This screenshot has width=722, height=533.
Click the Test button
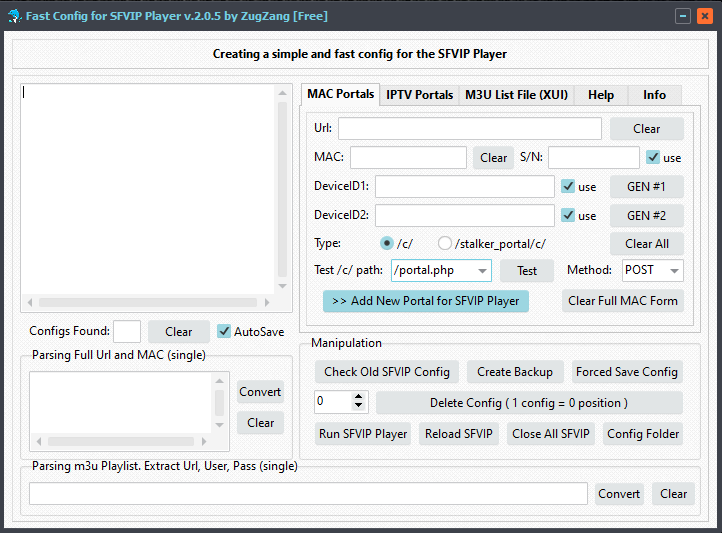point(527,271)
